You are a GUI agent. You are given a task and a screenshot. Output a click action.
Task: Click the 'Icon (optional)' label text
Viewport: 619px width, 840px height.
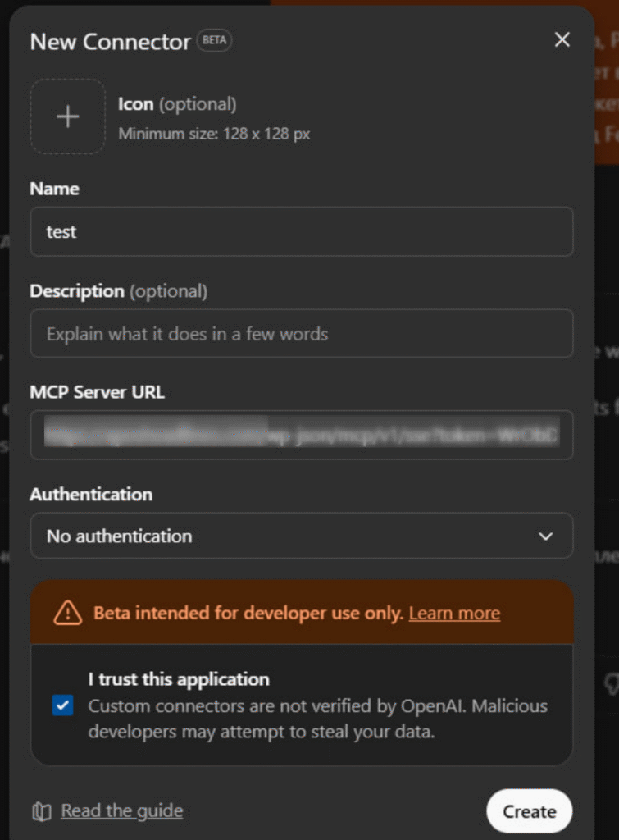(x=177, y=104)
